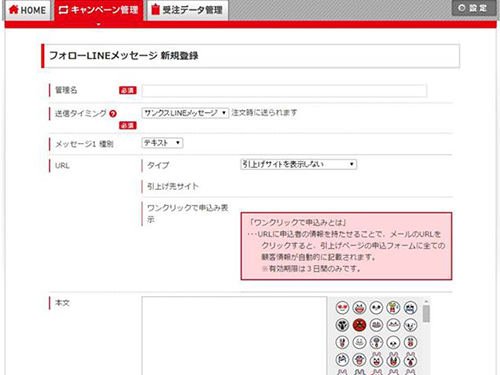Image resolution: width=500 pixels, height=375 pixels.
Task: Focus the 管理名 text input field
Action: pyautogui.click(x=284, y=91)
